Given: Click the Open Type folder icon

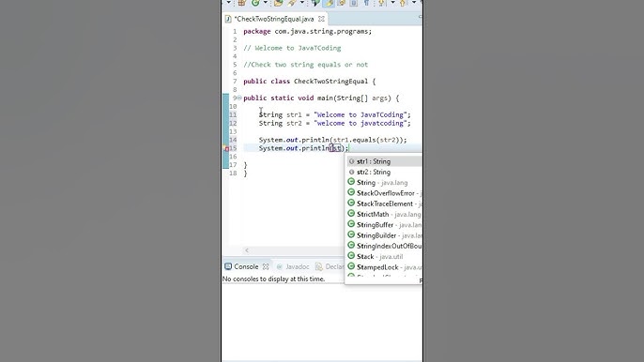Looking at the screenshot, I should (x=279, y=3).
